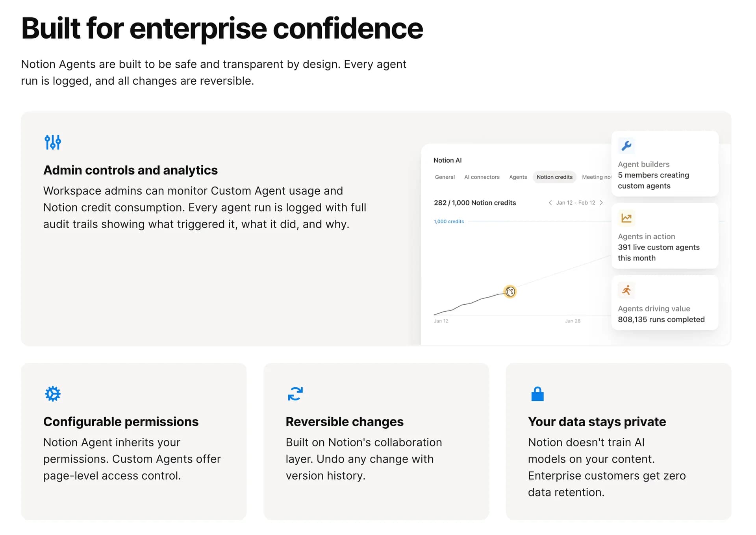The width and height of the screenshot is (756, 535).
Task: Click the chart icon for Agents in action
Action: [626, 218]
